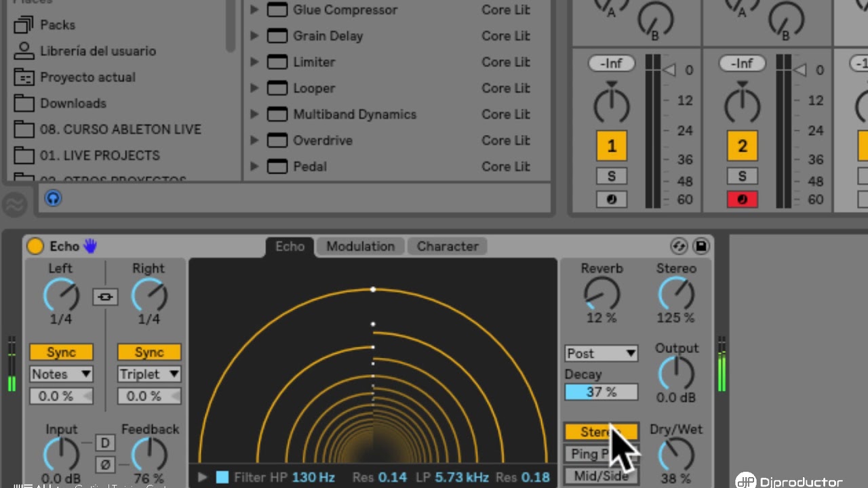Image resolution: width=868 pixels, height=488 pixels.
Task: Click the Echo Input gain knob
Action: click(61, 455)
